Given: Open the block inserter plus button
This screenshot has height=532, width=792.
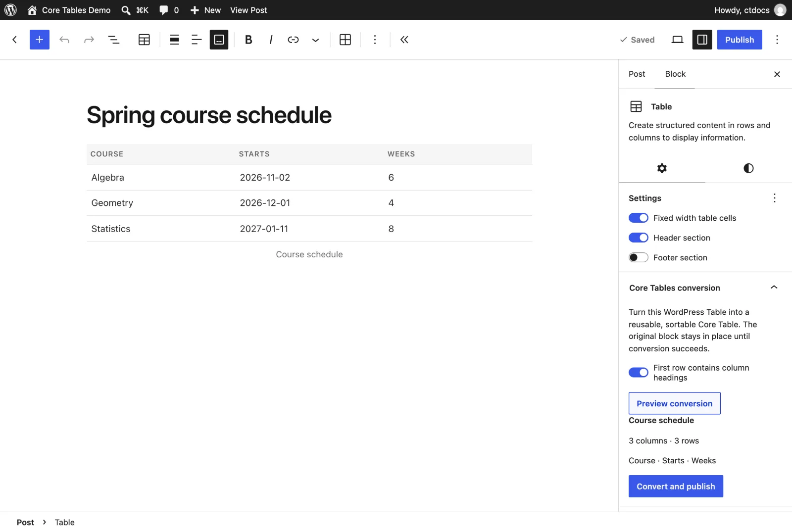Looking at the screenshot, I should [40, 40].
